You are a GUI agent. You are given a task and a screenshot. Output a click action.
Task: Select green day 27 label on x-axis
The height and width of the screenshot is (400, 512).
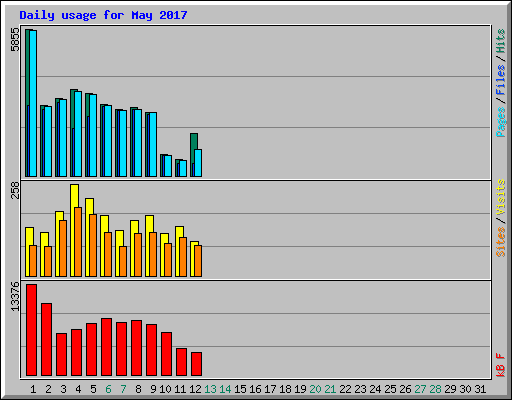coord(420,389)
